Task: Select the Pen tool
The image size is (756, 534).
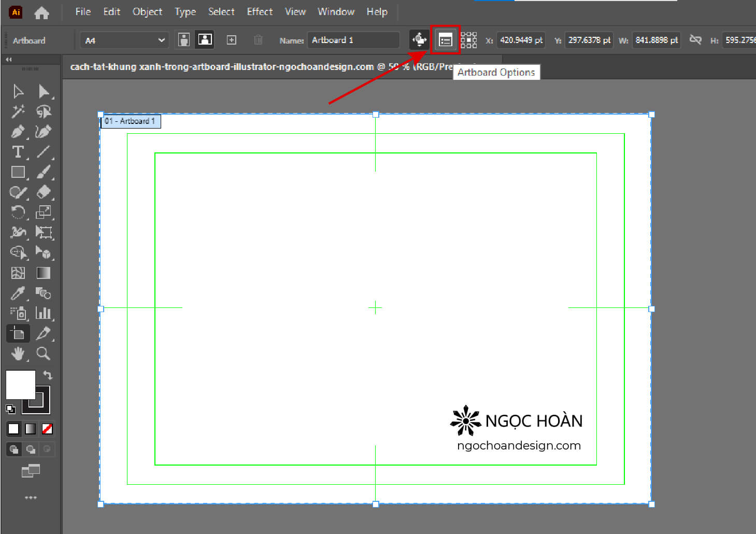Action: [x=18, y=132]
